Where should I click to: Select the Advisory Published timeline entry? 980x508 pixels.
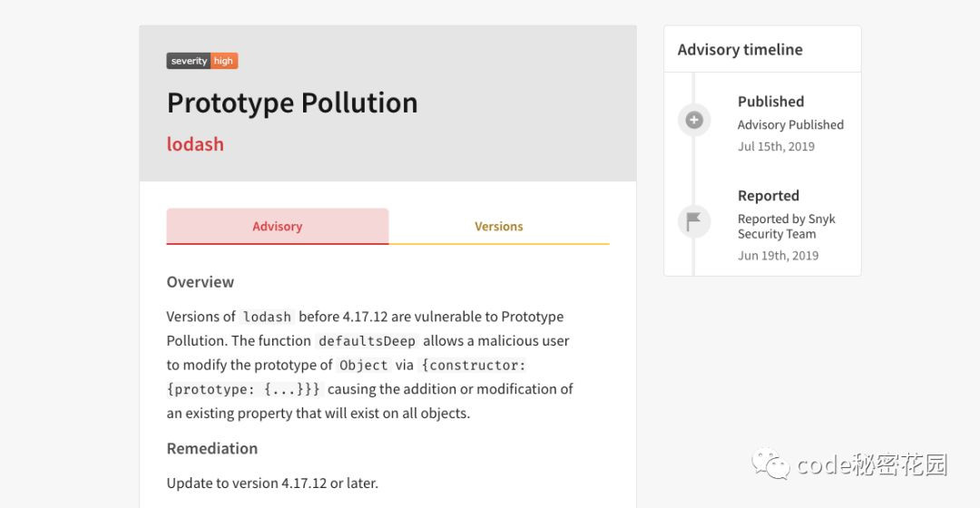click(x=790, y=125)
